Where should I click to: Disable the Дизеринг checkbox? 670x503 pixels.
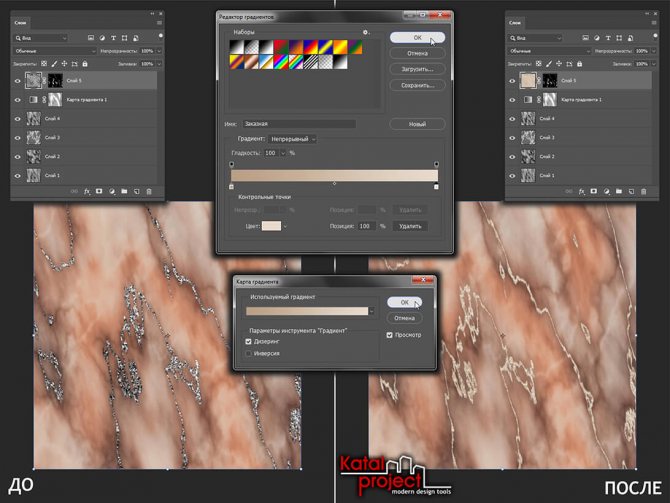click(x=249, y=341)
